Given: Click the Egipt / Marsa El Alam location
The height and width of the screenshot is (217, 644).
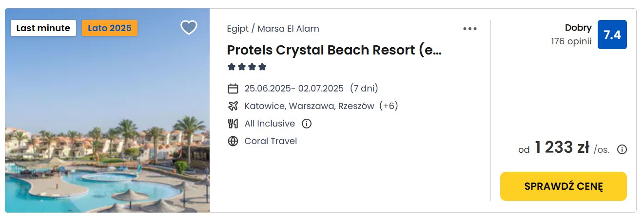Looking at the screenshot, I should click(x=273, y=29).
